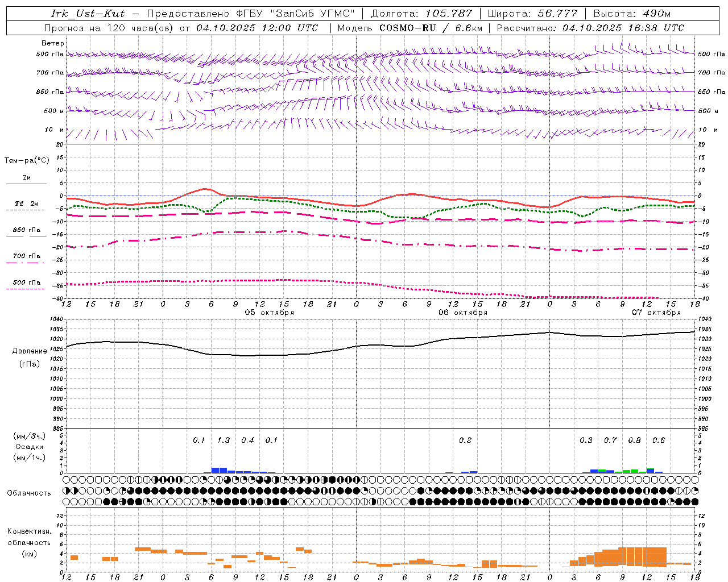Click the station name Irk_Ust-Kut
The image size is (728, 582).
tap(88, 14)
